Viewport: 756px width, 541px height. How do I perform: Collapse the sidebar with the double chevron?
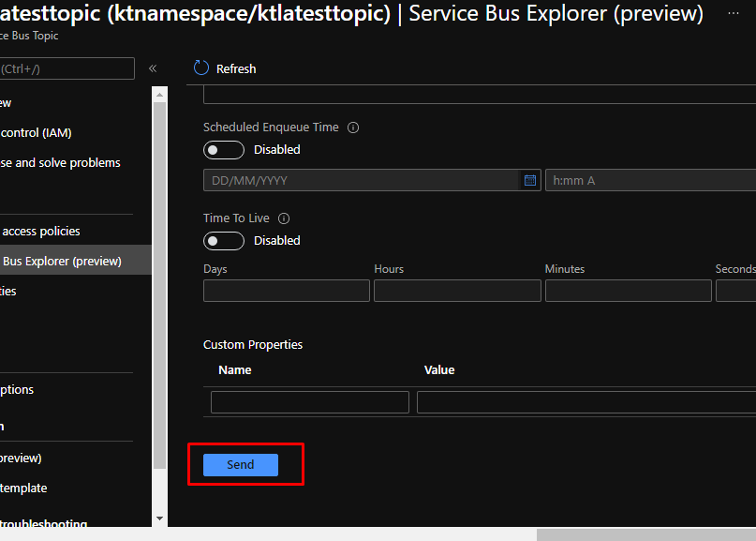click(x=153, y=68)
